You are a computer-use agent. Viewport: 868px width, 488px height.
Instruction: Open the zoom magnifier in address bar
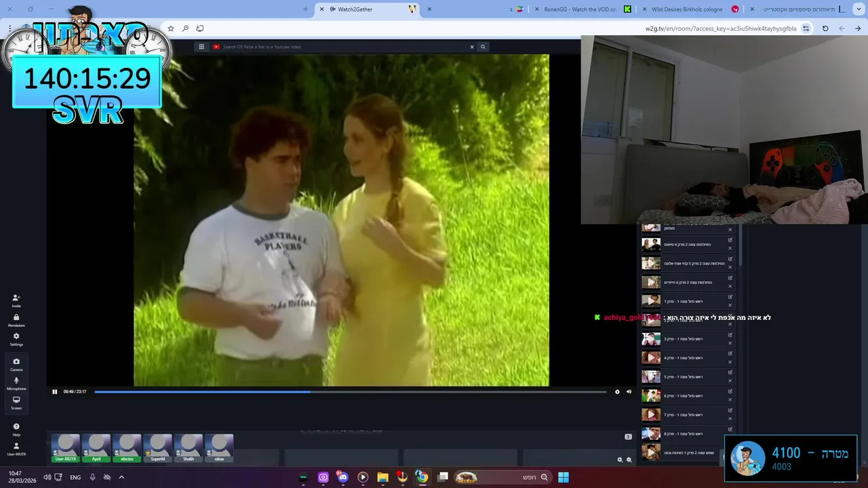coord(185,28)
